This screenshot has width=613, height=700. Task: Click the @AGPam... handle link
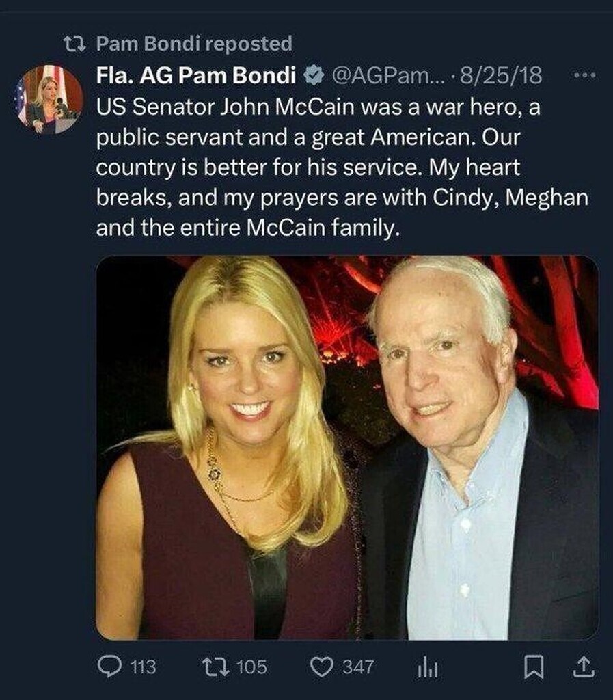pos(381,77)
